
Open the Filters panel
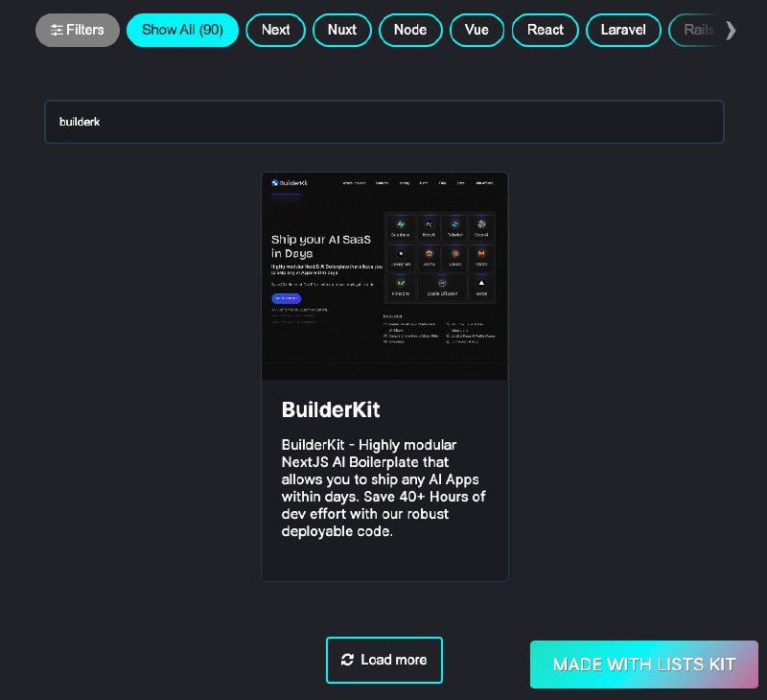[x=78, y=31]
